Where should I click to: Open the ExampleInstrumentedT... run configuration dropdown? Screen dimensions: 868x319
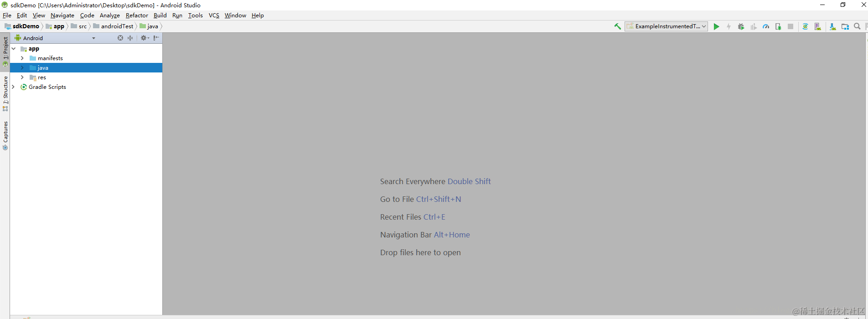(666, 26)
